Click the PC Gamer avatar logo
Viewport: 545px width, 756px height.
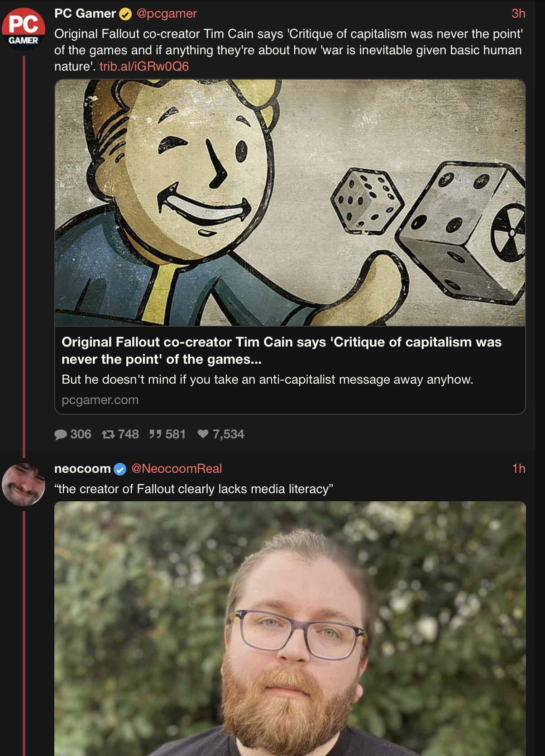[24, 29]
